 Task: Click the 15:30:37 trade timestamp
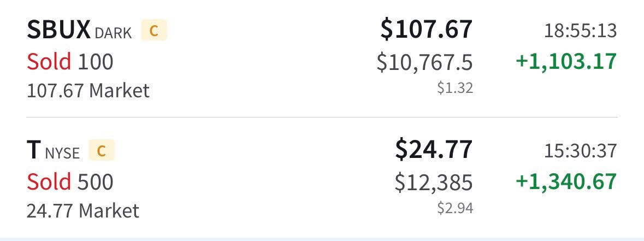click(581, 151)
